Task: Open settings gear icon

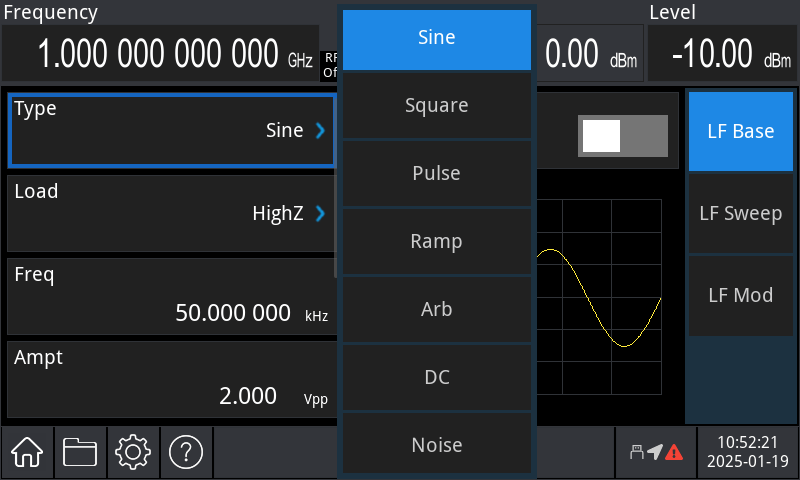Action: (133, 452)
